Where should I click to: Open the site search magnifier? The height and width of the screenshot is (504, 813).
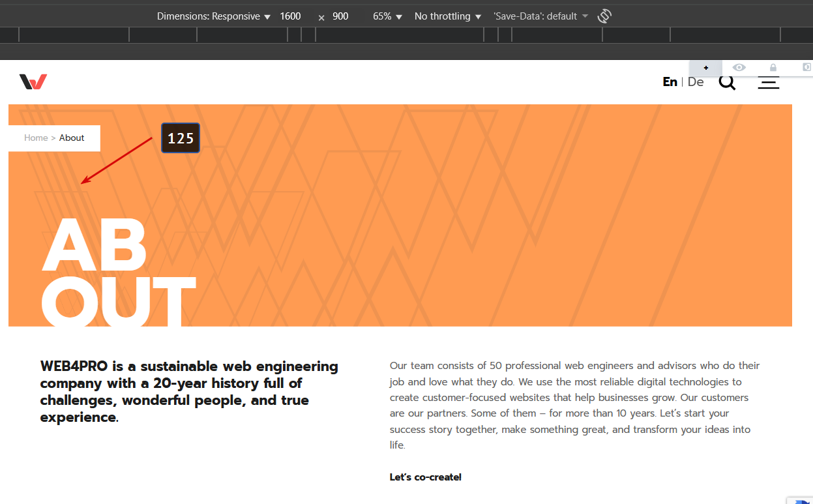[x=727, y=82]
